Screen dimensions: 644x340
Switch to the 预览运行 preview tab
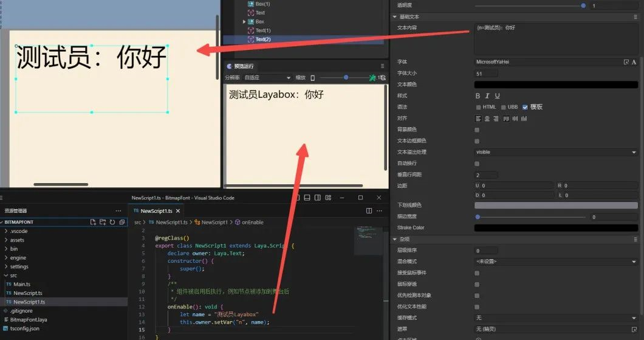[x=243, y=66]
